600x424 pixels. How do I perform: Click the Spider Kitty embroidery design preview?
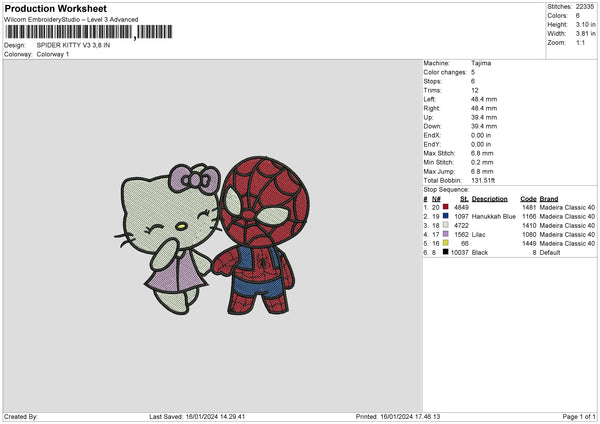click(x=212, y=235)
